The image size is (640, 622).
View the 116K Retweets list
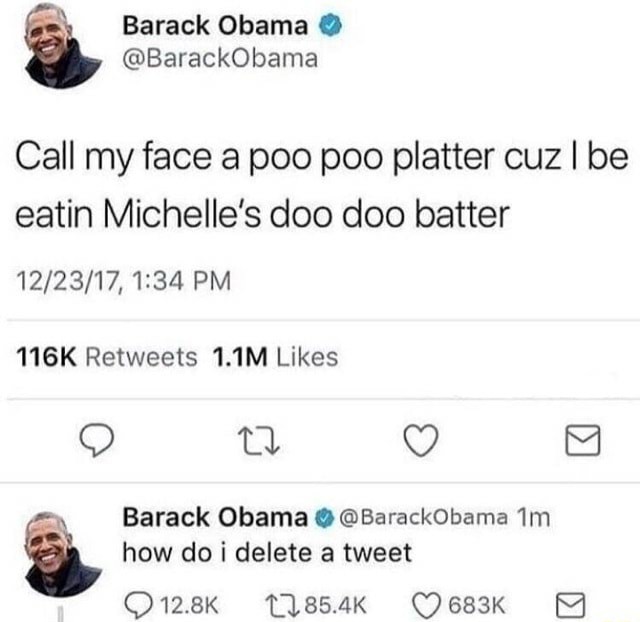[x=109, y=356]
